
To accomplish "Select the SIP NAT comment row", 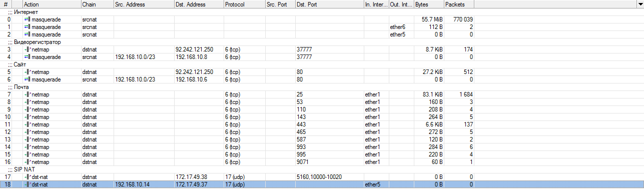I will [322, 169].
